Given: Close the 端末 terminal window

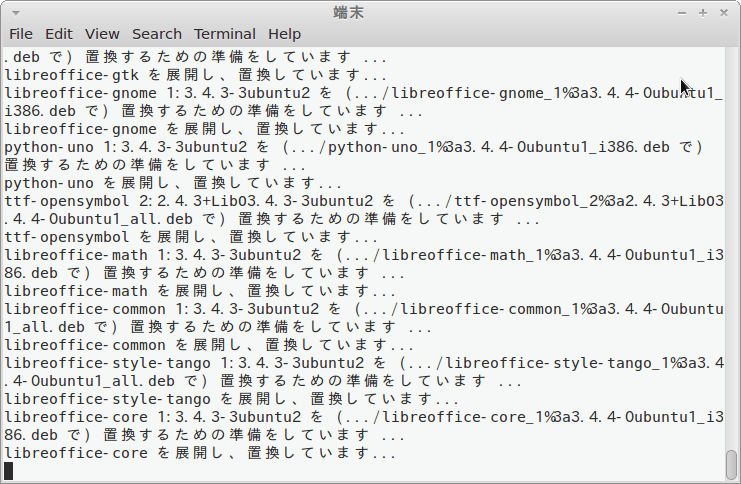Looking at the screenshot, I should 724,13.
